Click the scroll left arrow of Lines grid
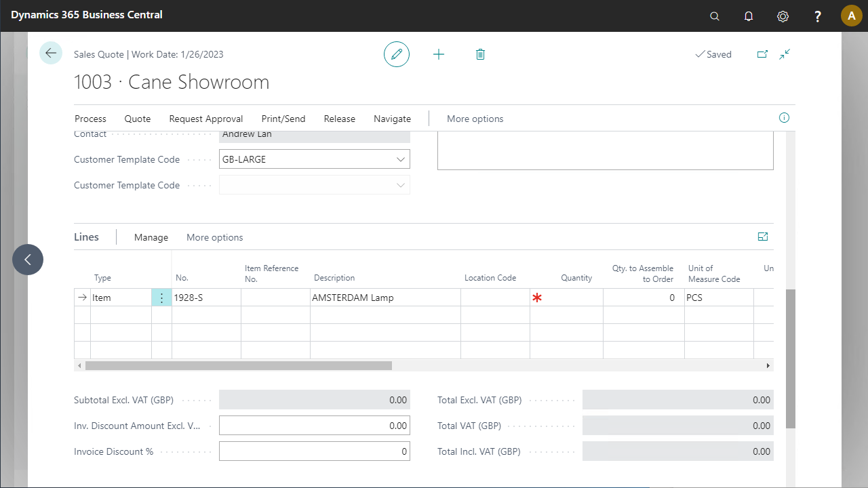This screenshot has width=868, height=488. click(79, 365)
